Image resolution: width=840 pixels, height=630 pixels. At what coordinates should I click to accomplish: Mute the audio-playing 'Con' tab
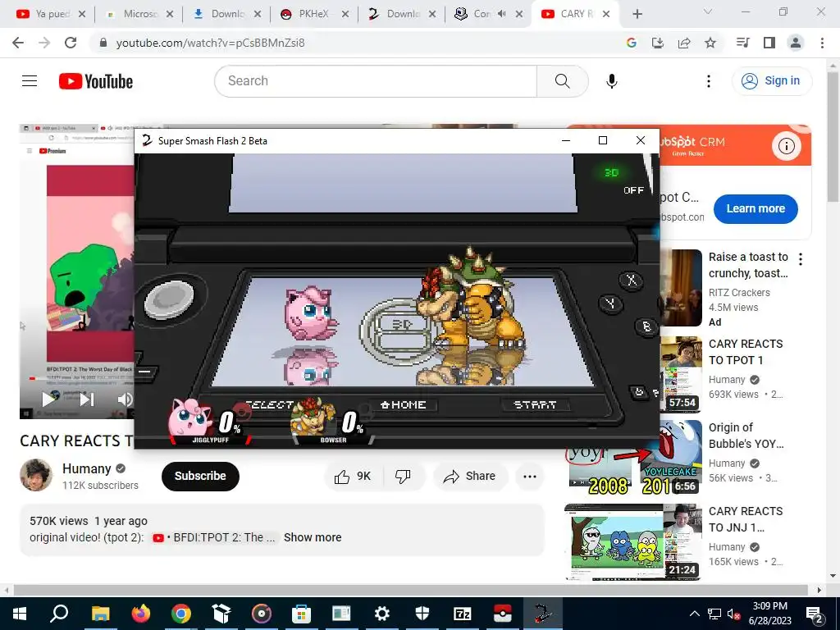pyautogui.click(x=501, y=14)
